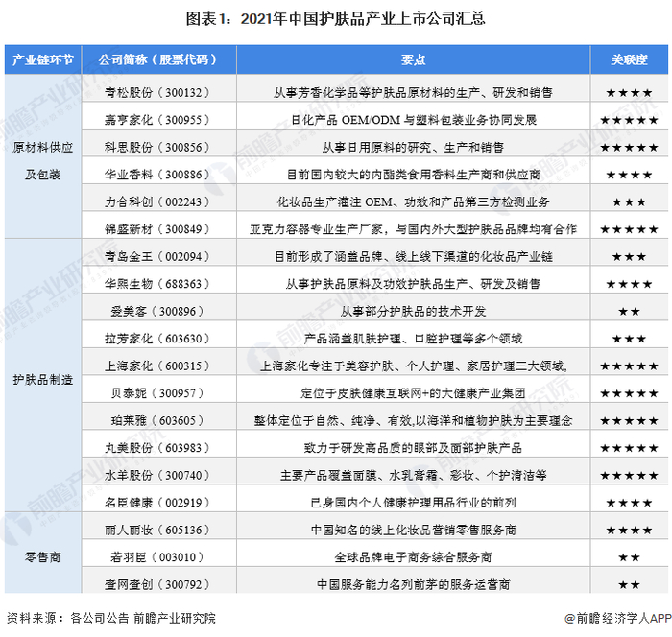Click the source note 资料来源：各公司公告 前瞻产业研究院

[111, 618]
